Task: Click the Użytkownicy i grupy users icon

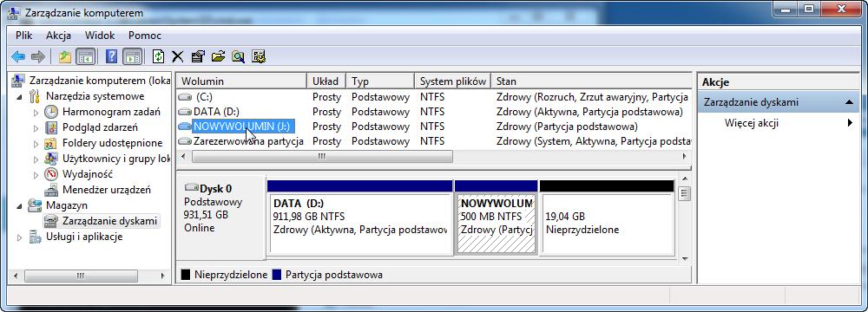Action: pos(51,159)
